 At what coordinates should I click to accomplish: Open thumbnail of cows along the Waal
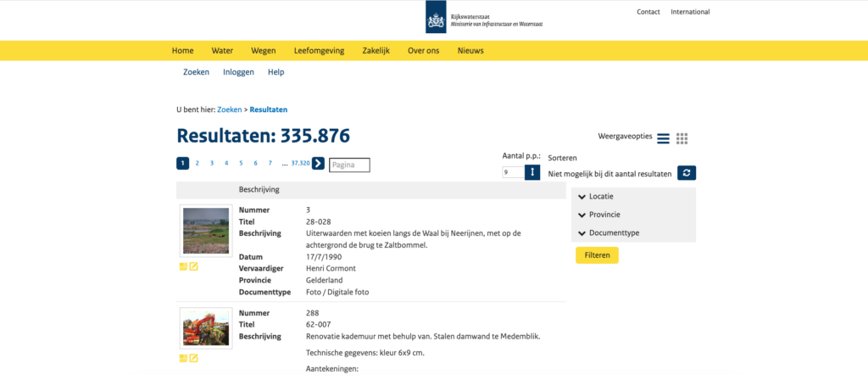pos(206,232)
